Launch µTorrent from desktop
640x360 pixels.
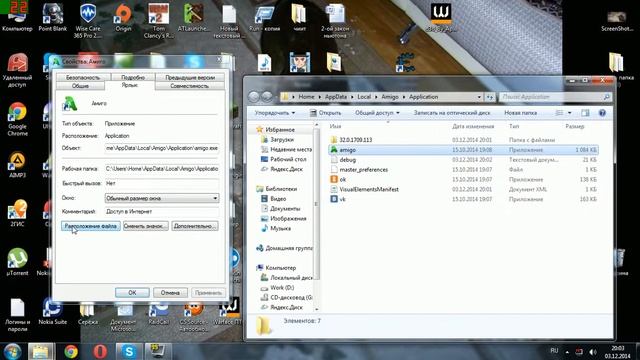coord(17,262)
